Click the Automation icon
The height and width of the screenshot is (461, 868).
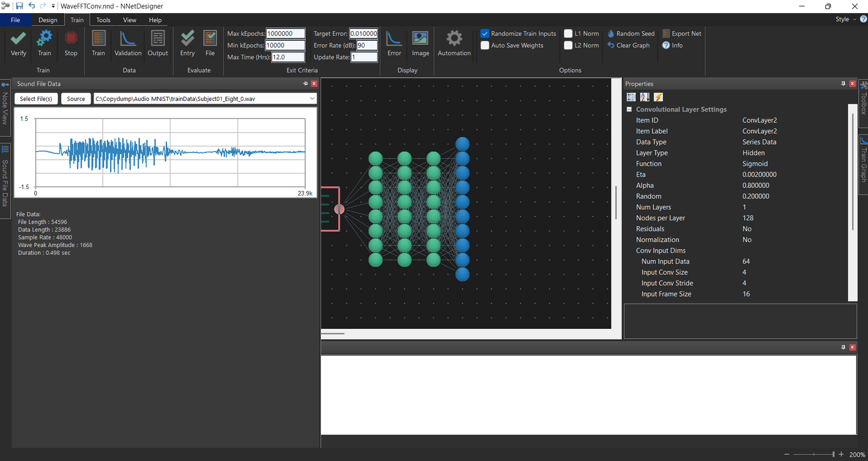(454, 42)
